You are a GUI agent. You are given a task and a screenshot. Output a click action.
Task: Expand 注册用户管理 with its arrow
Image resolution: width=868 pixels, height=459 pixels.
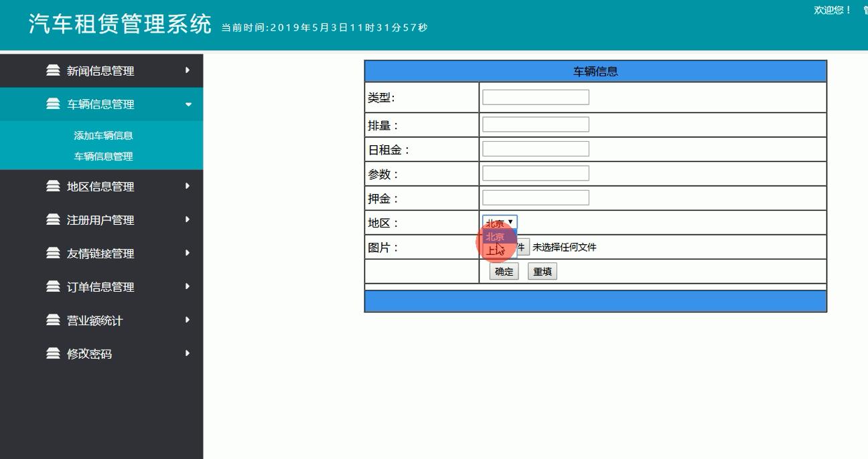click(188, 219)
